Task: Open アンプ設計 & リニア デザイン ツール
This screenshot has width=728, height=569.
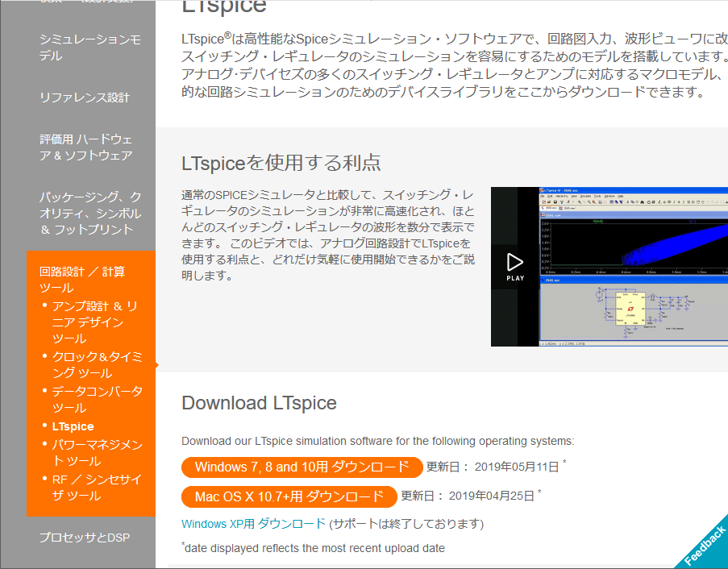Action: tap(94, 322)
